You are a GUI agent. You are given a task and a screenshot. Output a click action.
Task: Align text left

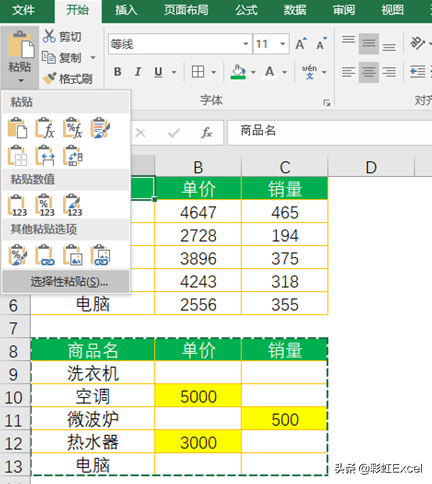pyautogui.click(x=348, y=72)
